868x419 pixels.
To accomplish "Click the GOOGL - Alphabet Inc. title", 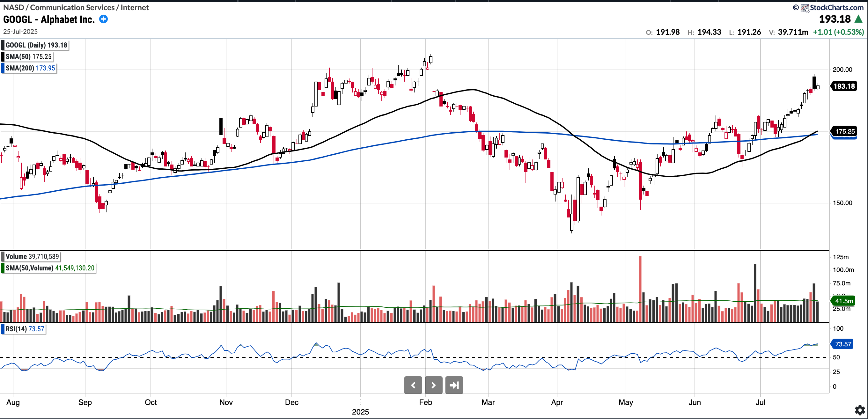I will click(49, 19).
